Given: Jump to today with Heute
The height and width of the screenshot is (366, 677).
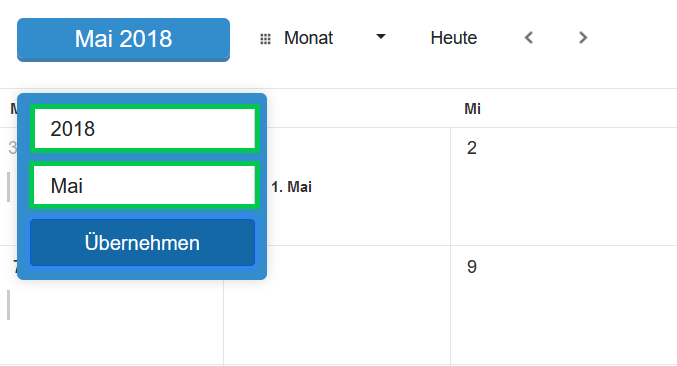Looking at the screenshot, I should tap(453, 38).
